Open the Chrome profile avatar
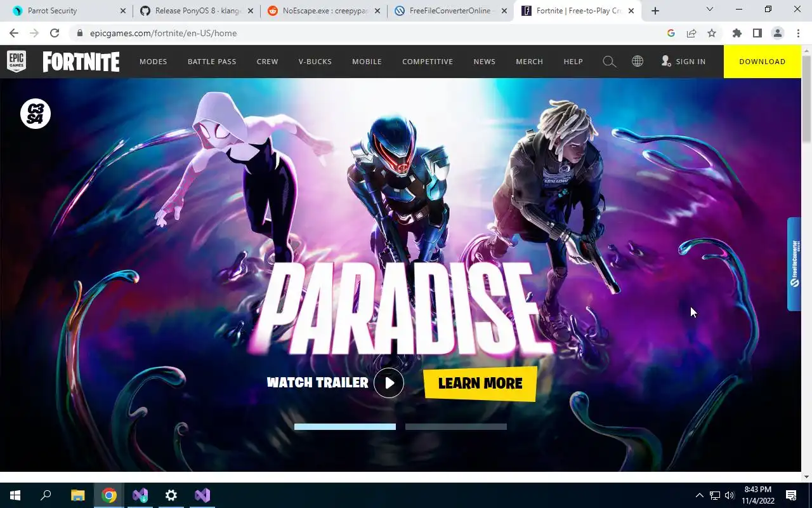This screenshot has width=812, height=508. coord(778,33)
